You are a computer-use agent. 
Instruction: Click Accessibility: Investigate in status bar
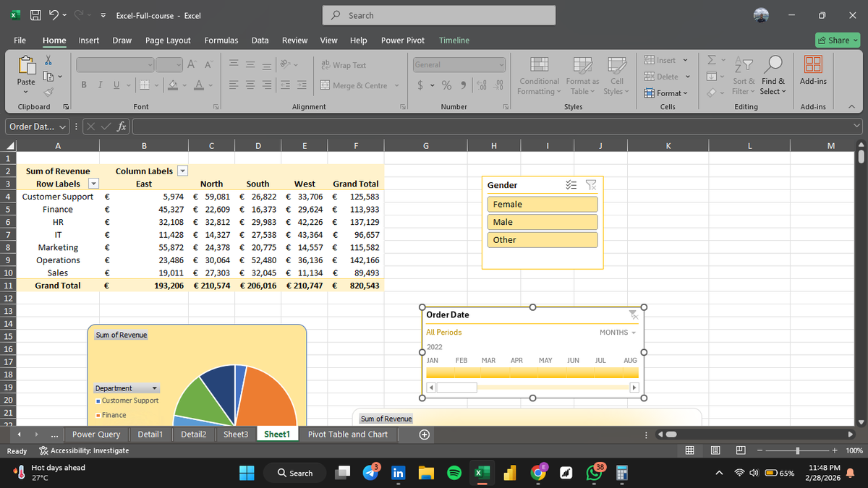84,450
